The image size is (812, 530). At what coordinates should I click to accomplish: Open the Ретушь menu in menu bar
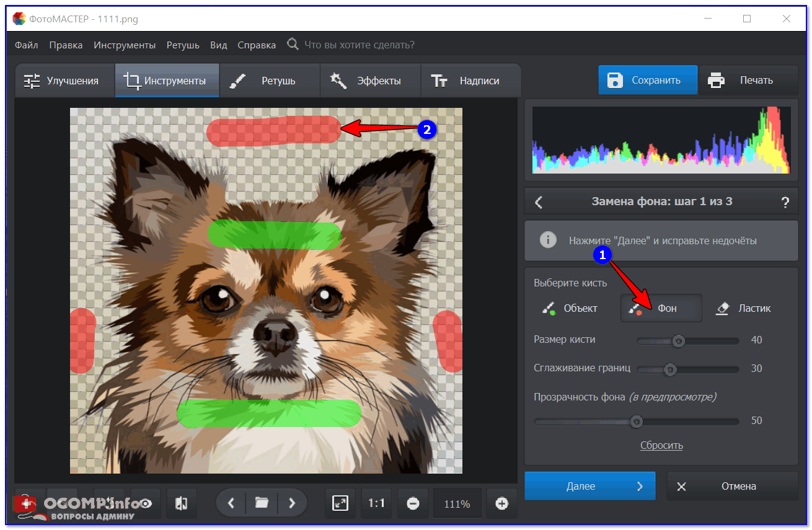(x=183, y=45)
